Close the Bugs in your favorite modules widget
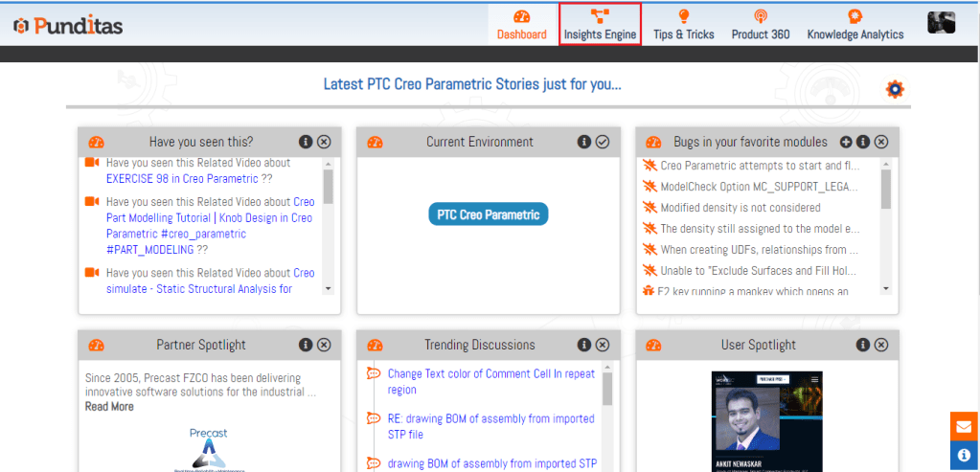980x472 pixels. (x=881, y=142)
